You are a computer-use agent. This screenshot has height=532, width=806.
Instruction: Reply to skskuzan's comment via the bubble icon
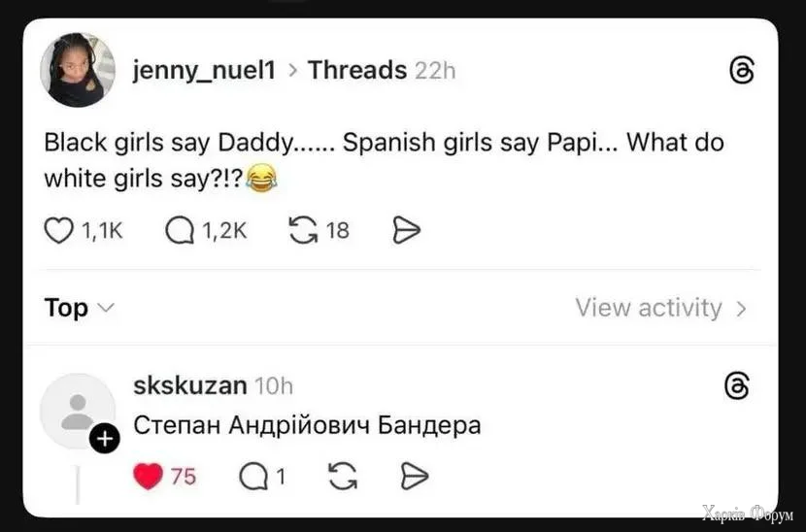[253, 476]
